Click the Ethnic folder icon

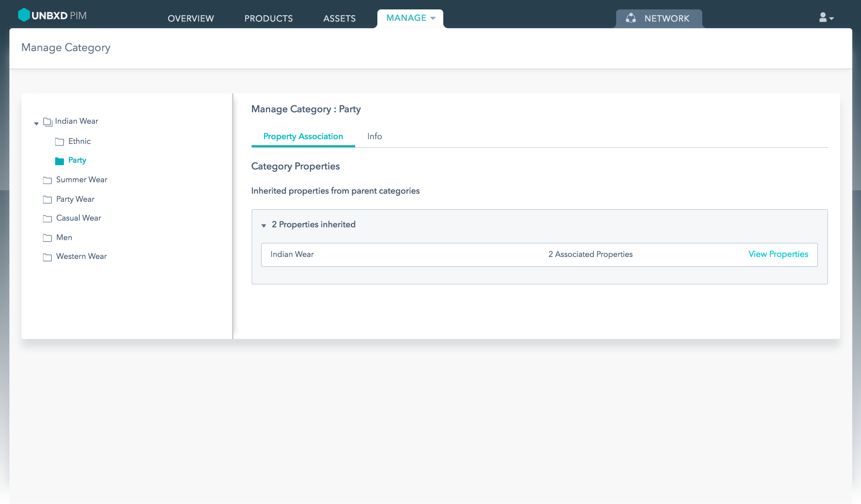click(x=60, y=142)
